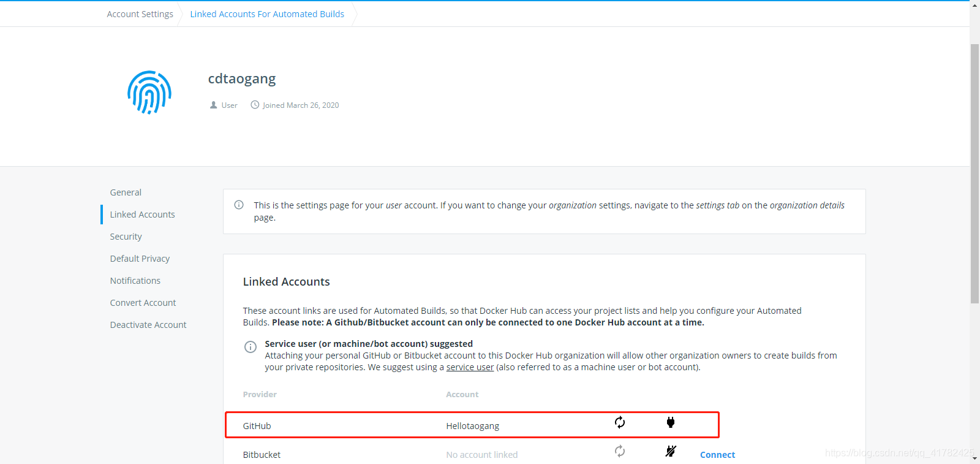The image size is (980, 464).
Task: Open Account Settings breadcrumb
Action: (x=140, y=13)
